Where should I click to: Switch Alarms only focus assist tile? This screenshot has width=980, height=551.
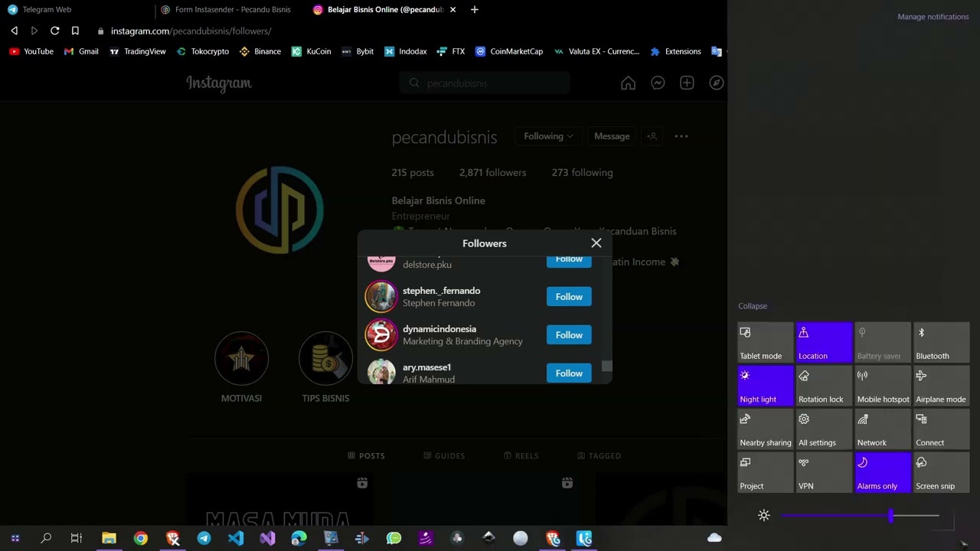coord(883,473)
